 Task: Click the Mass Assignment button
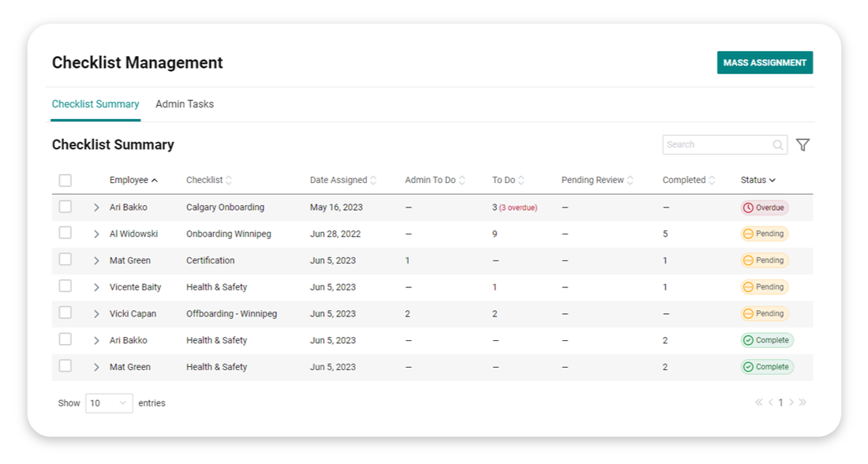click(764, 62)
